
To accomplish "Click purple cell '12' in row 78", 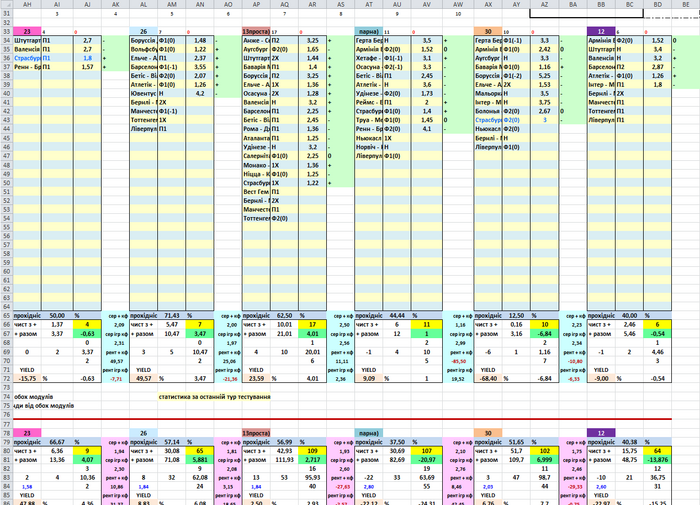I will tap(601, 433).
